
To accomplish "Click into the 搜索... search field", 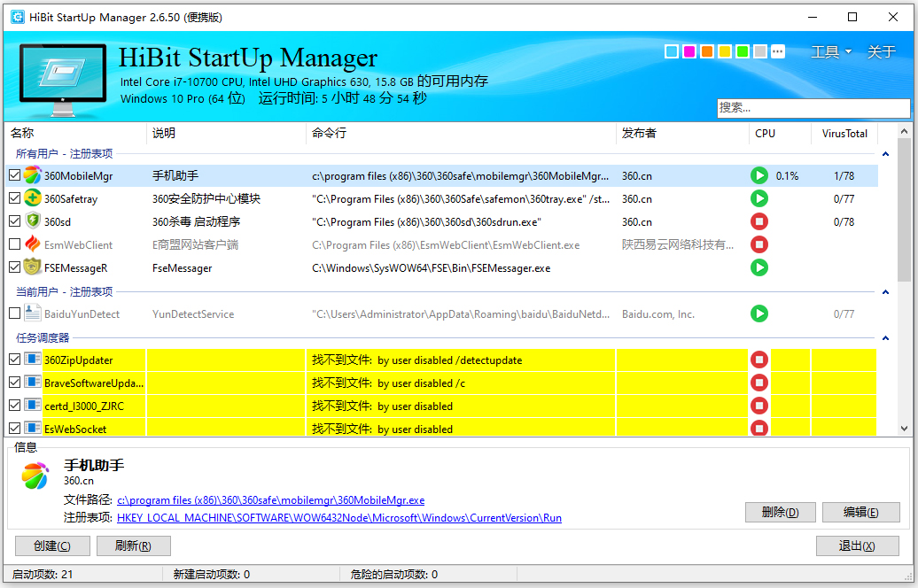I will 813,108.
